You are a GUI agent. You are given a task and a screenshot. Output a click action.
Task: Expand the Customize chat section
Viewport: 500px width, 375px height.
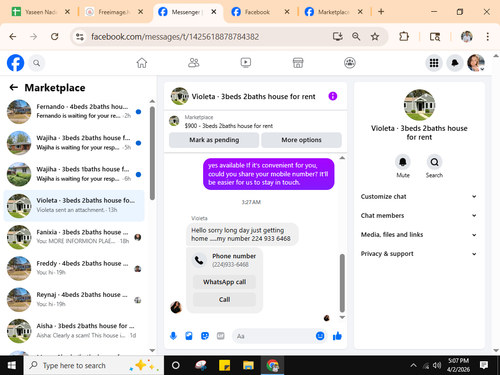click(x=419, y=197)
